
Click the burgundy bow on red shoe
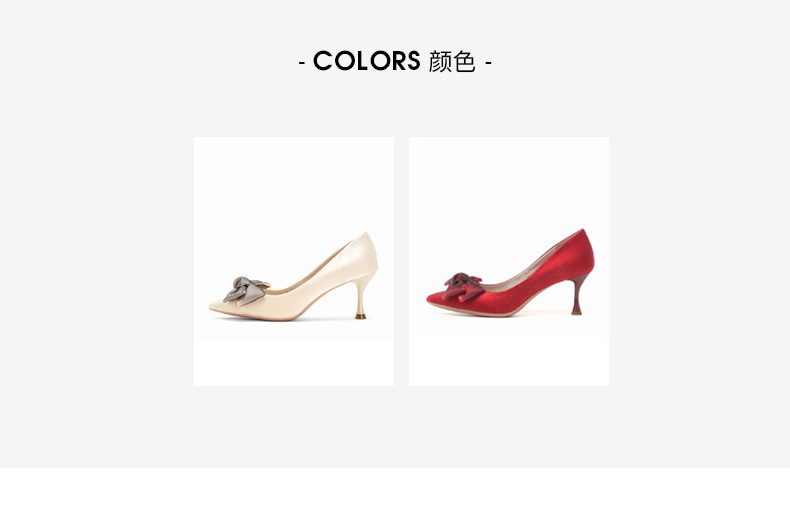463,287
